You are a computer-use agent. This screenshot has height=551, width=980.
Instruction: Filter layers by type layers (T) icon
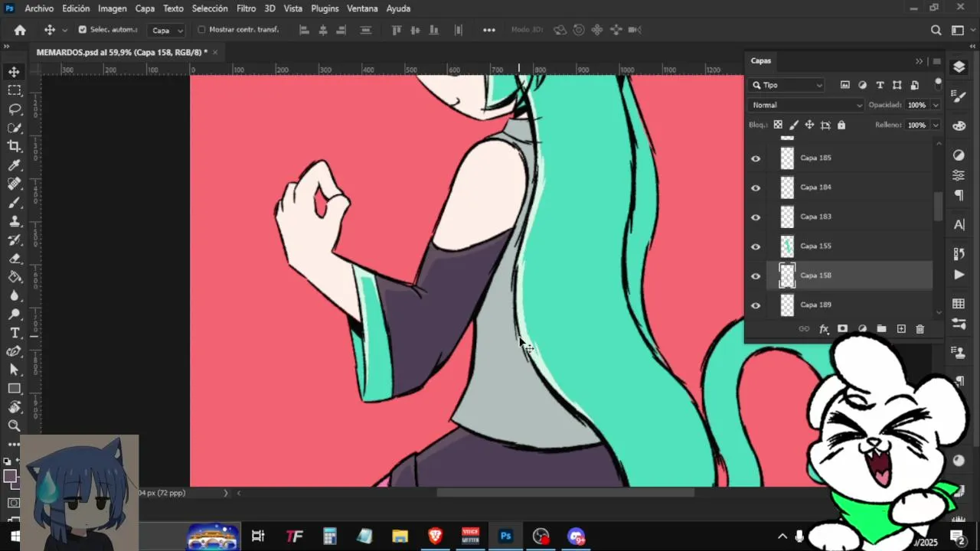click(x=880, y=85)
